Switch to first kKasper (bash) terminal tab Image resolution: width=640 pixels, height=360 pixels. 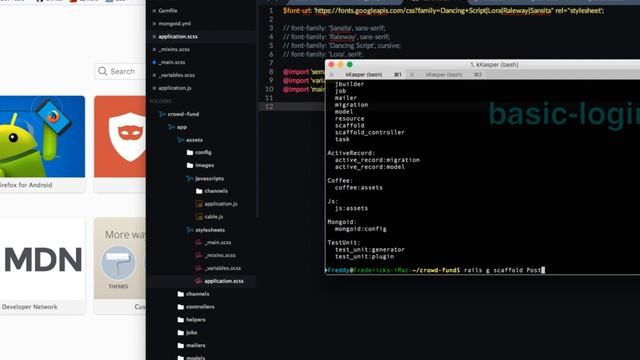(x=364, y=75)
